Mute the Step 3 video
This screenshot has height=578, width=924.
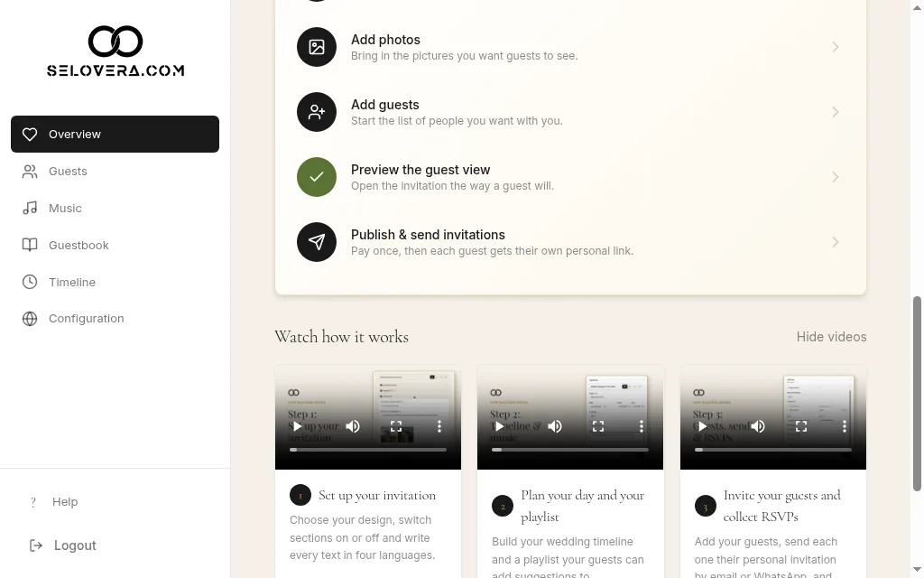758,426
